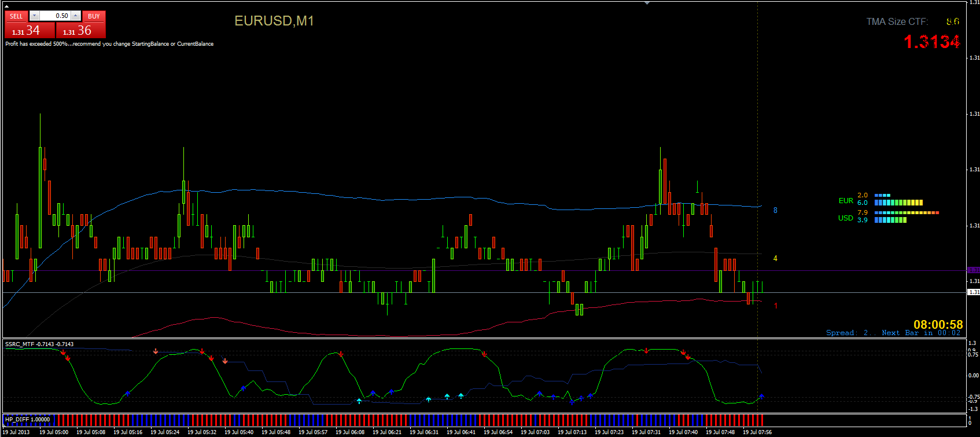Screen dimensions: 980x437
Task: Click the '19 Jul 07:56' time axis label
Action: click(757, 432)
